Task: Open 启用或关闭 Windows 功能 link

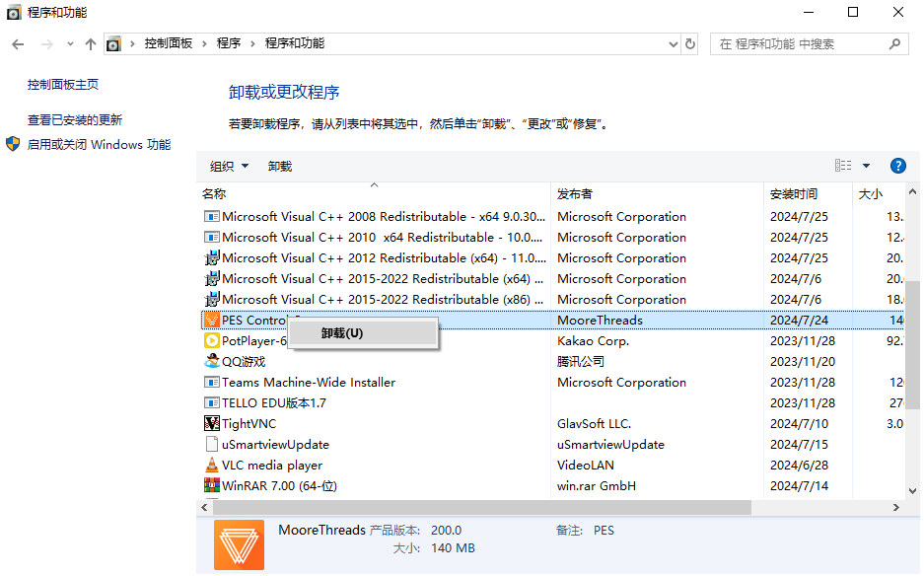Action: coord(99,144)
